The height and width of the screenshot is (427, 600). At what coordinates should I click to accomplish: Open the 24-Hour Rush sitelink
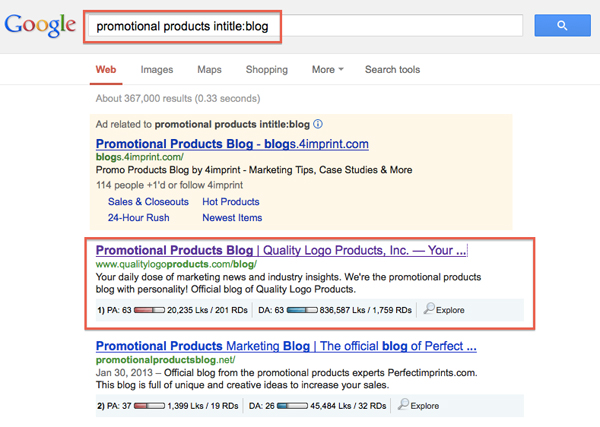click(138, 218)
